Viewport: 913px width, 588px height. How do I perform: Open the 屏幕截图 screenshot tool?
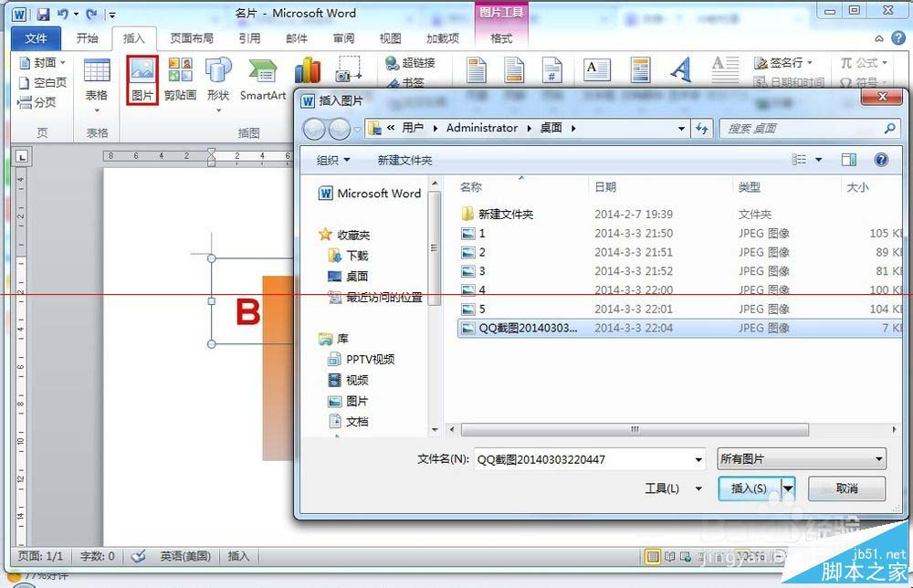348,71
